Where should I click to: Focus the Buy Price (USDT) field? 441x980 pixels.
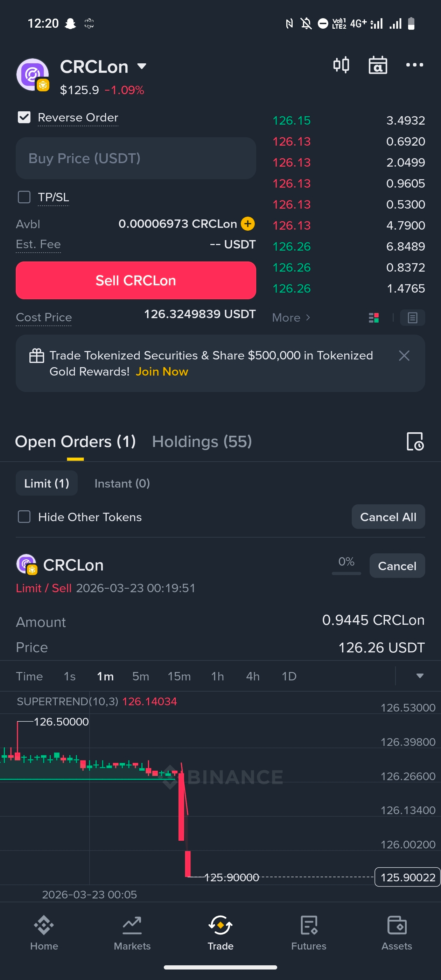point(136,158)
